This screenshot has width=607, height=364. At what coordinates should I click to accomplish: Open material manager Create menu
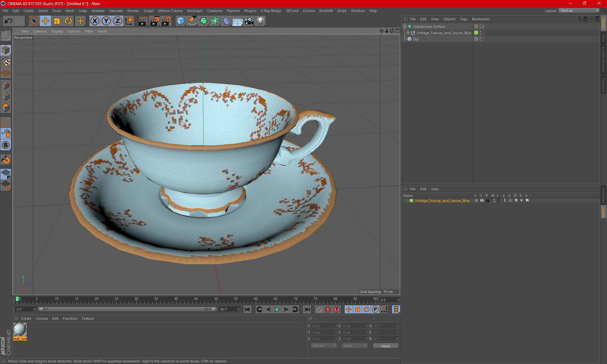(x=26, y=318)
